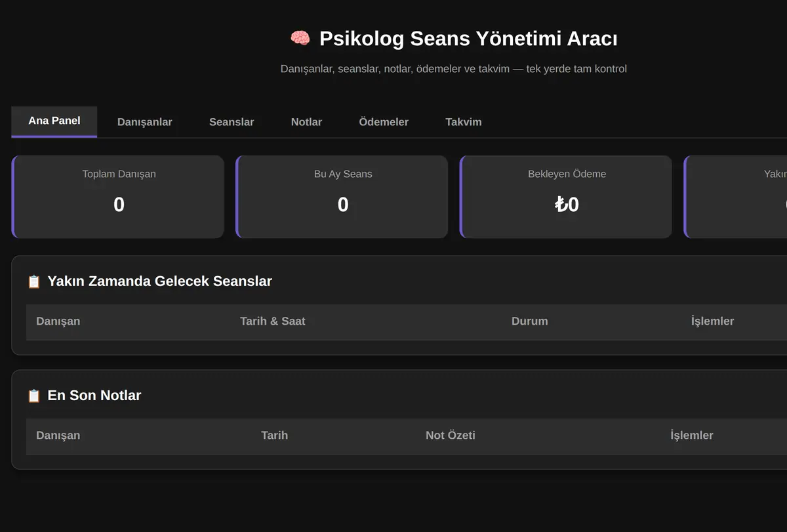Click the brain emoji icon in header
This screenshot has height=532, width=787.
(x=300, y=39)
